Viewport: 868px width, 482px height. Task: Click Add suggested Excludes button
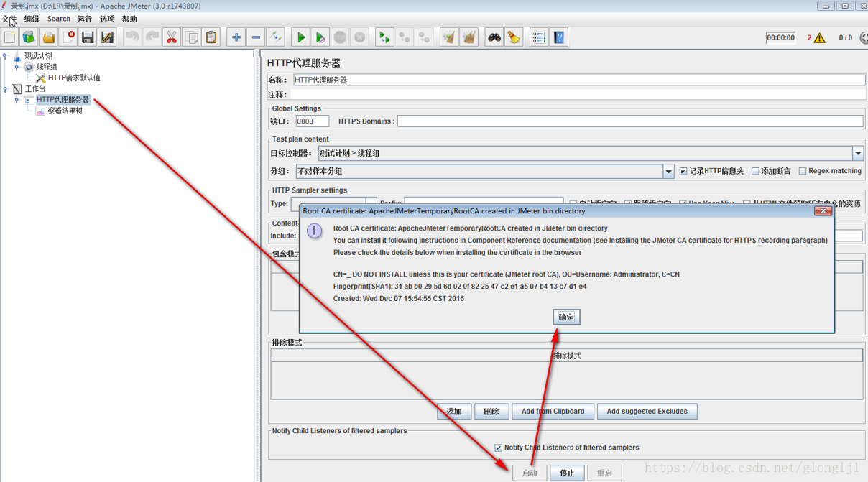[x=647, y=412]
